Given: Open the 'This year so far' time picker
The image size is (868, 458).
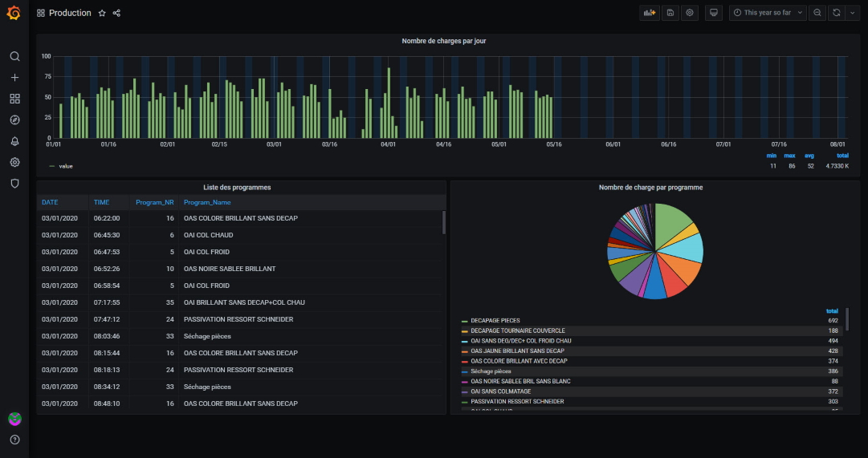Looking at the screenshot, I should pos(768,13).
